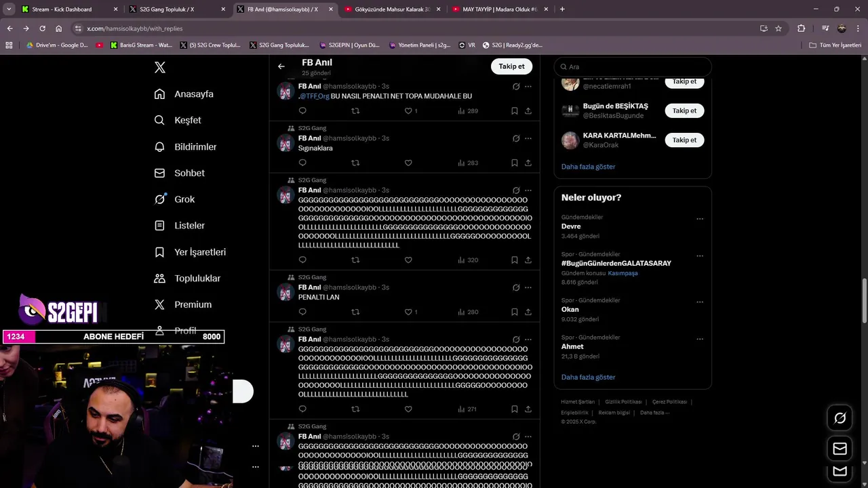Open Bildirimler notifications

click(x=185, y=146)
